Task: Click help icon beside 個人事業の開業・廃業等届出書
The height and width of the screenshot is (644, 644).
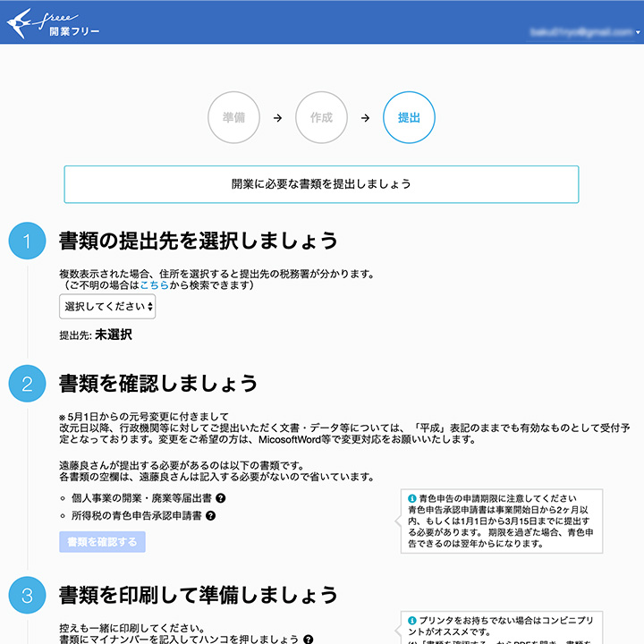Action: pos(221,498)
